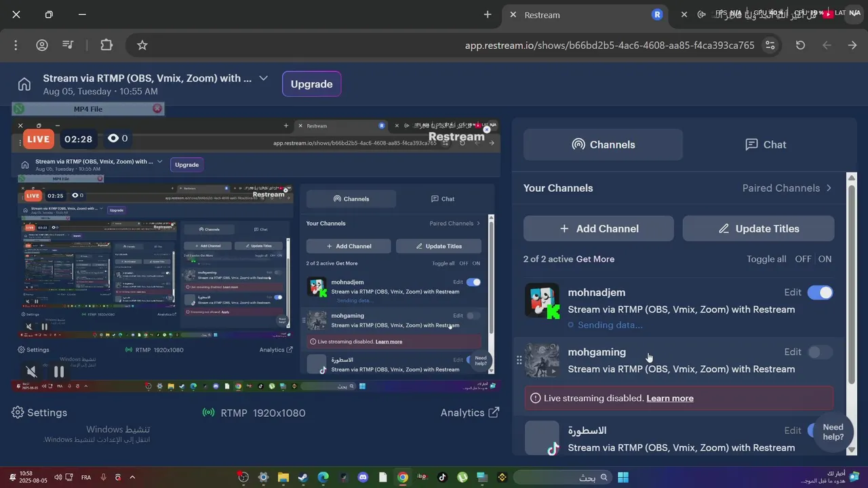Viewport: 868px width, 488px height.
Task: Open Discord from the taskbar
Action: (x=363, y=477)
